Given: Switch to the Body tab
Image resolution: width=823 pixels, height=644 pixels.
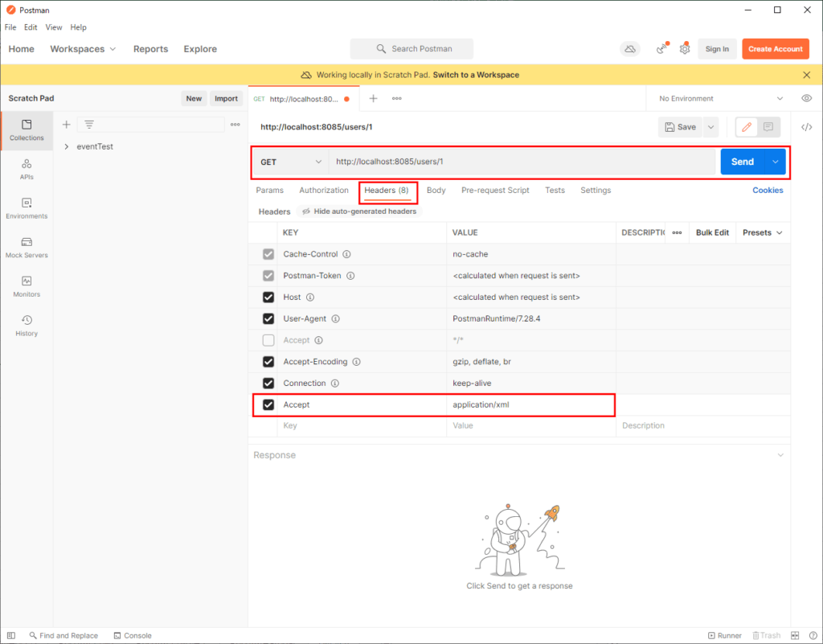Looking at the screenshot, I should tap(436, 191).
